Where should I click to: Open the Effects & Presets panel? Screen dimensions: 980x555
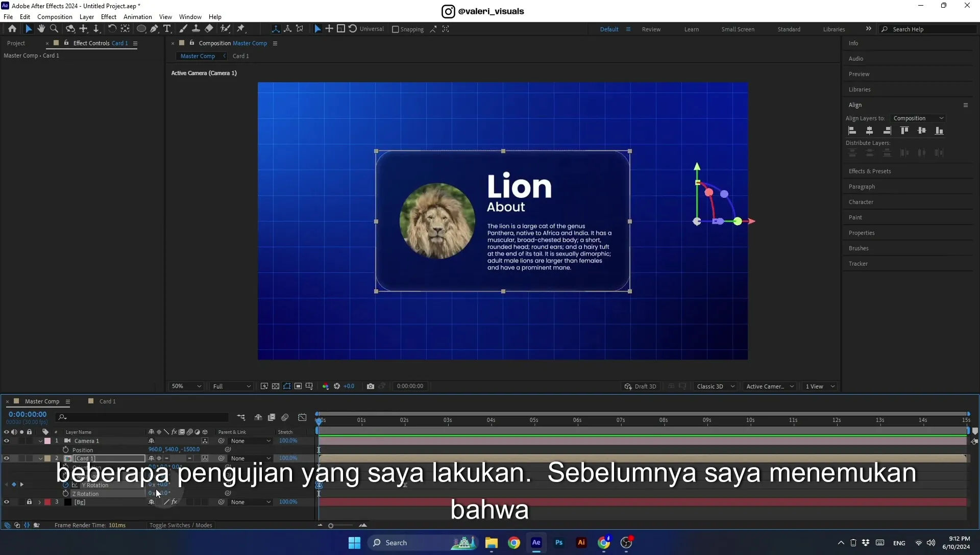[x=870, y=171]
